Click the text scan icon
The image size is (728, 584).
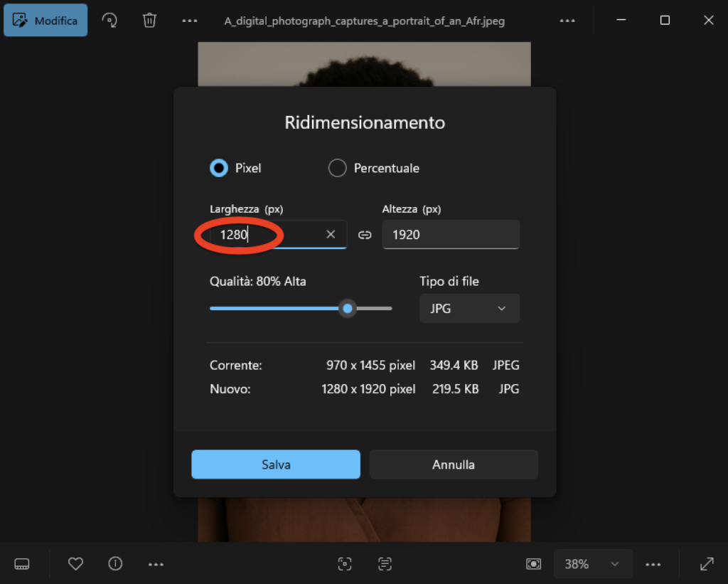pos(385,564)
